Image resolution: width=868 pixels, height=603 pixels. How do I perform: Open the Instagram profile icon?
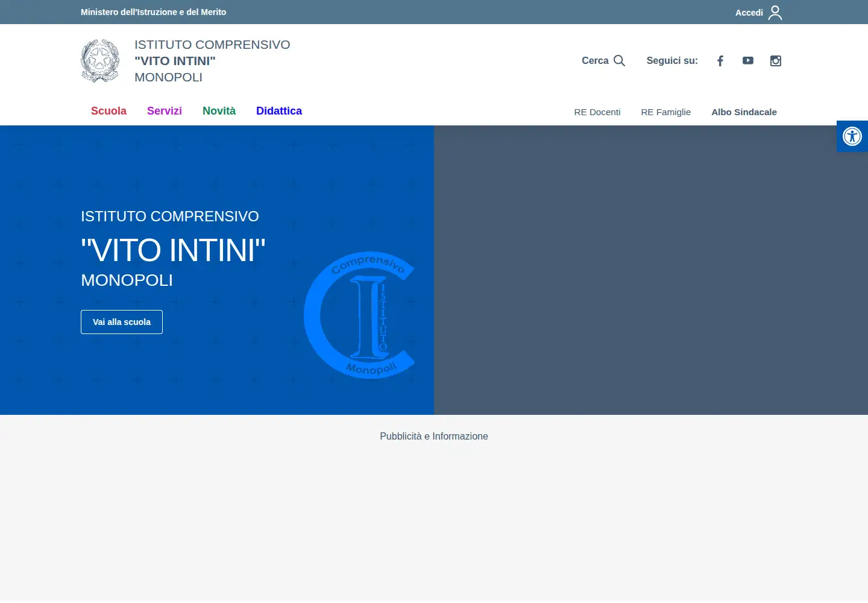click(x=776, y=61)
